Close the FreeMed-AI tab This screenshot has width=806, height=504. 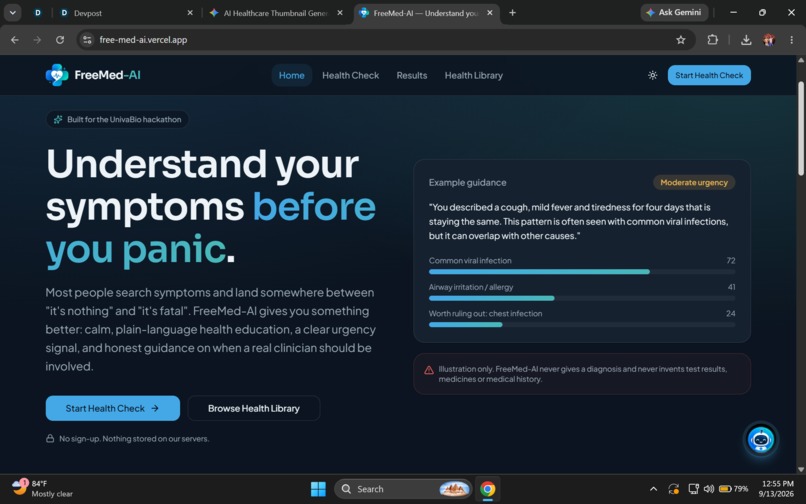490,13
